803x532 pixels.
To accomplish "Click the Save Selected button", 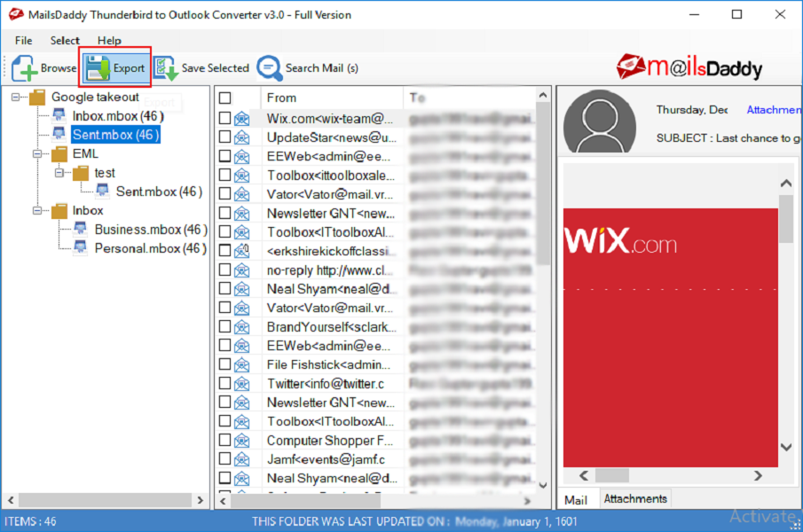I will [201, 68].
